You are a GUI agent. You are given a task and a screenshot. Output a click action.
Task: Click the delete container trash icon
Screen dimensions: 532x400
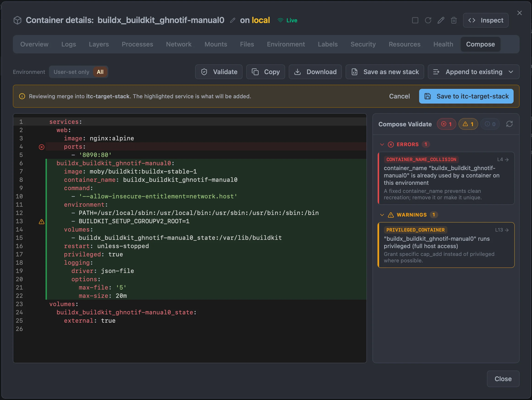pyautogui.click(x=454, y=20)
